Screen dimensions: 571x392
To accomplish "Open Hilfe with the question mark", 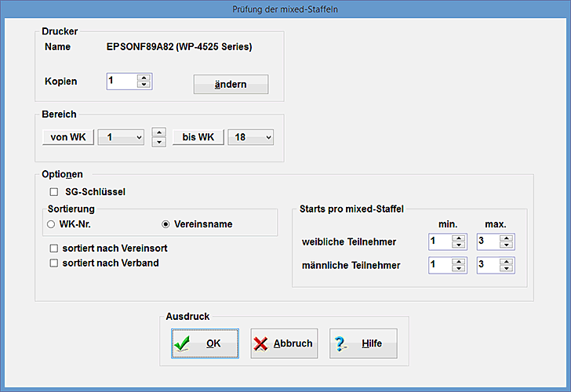I will [x=362, y=343].
